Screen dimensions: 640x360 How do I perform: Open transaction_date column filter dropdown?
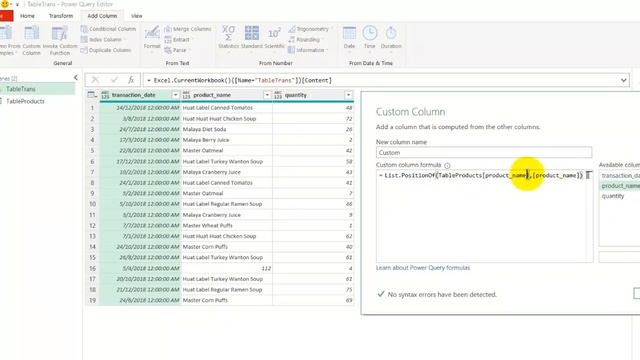point(176,95)
